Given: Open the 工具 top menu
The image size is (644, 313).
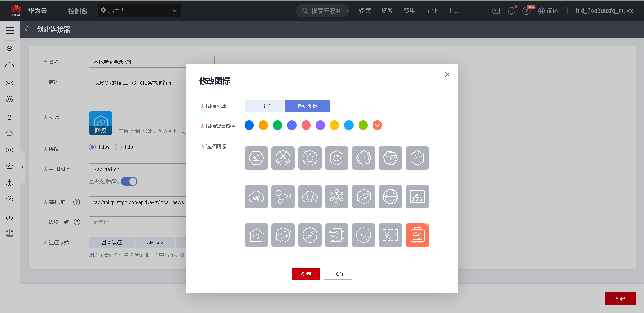Looking at the screenshot, I should pos(453,11).
